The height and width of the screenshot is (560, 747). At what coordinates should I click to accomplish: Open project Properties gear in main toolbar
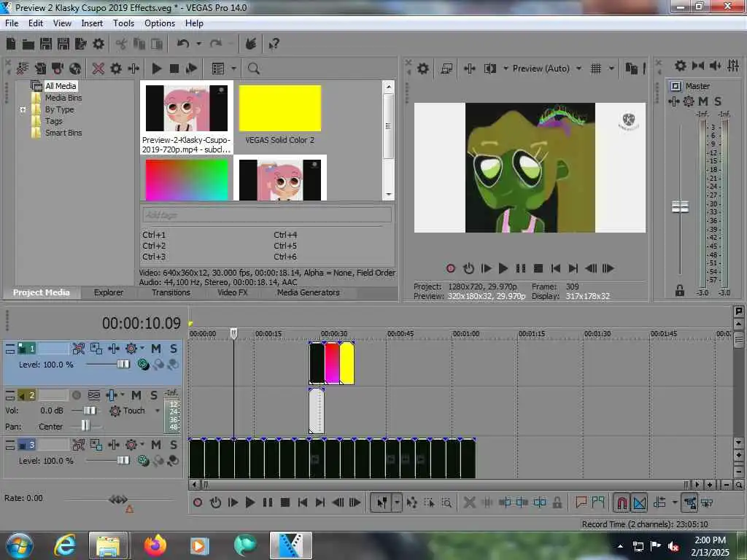coord(98,44)
